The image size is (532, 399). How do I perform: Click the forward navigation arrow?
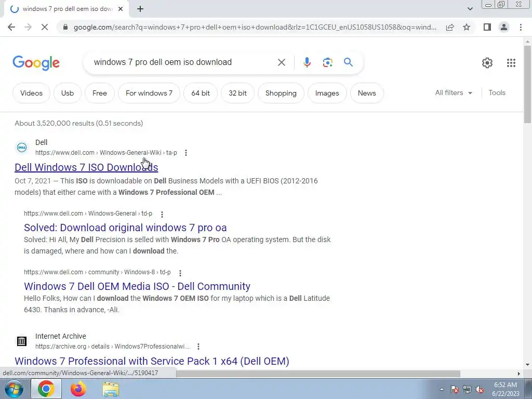(28, 27)
